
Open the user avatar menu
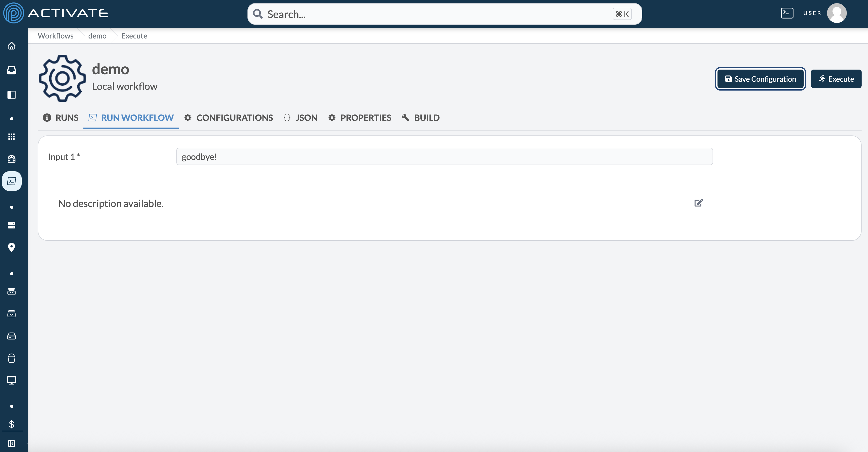click(836, 13)
